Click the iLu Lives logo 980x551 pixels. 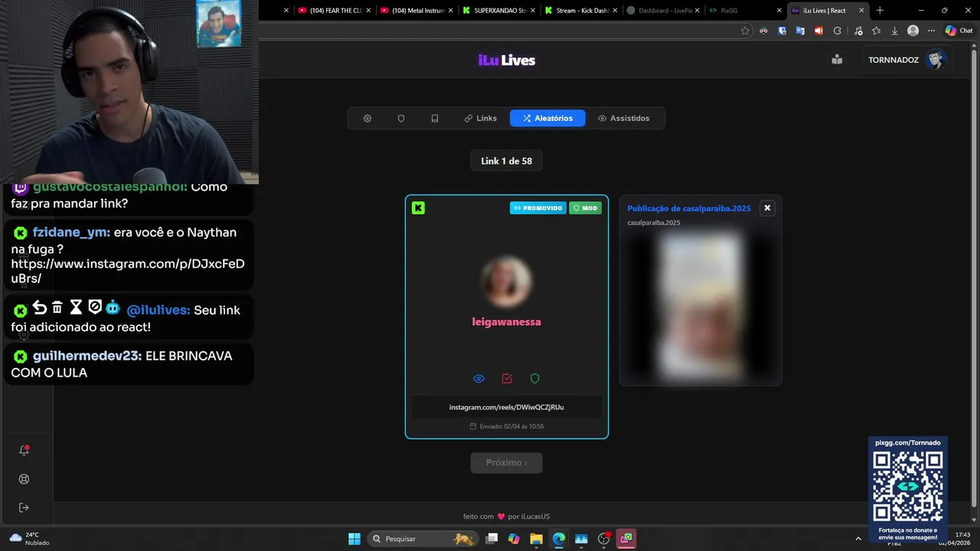click(507, 60)
